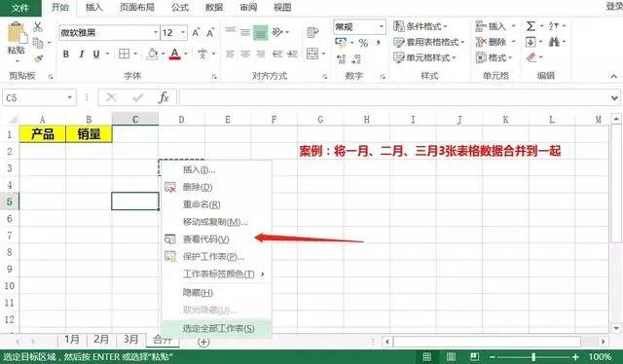
Task: Toggle bottom align button
Action: (261, 32)
